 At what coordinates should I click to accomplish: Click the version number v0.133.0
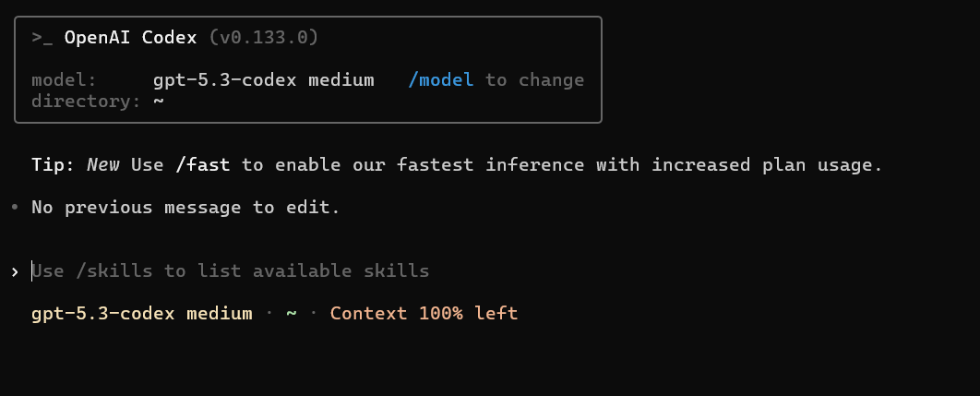264,38
